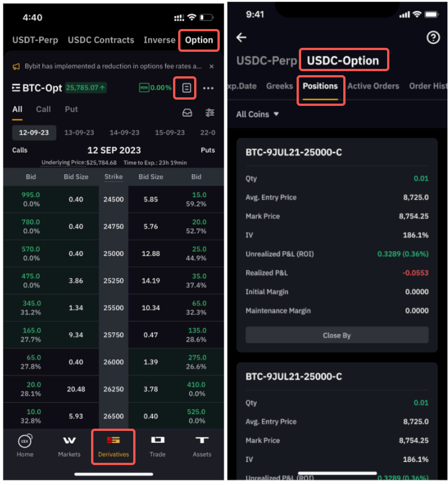Tap the three-dots more options icon

(208, 88)
